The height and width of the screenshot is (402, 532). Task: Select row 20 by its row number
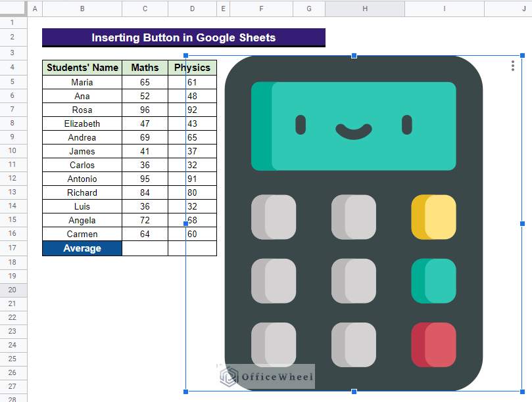(x=13, y=290)
